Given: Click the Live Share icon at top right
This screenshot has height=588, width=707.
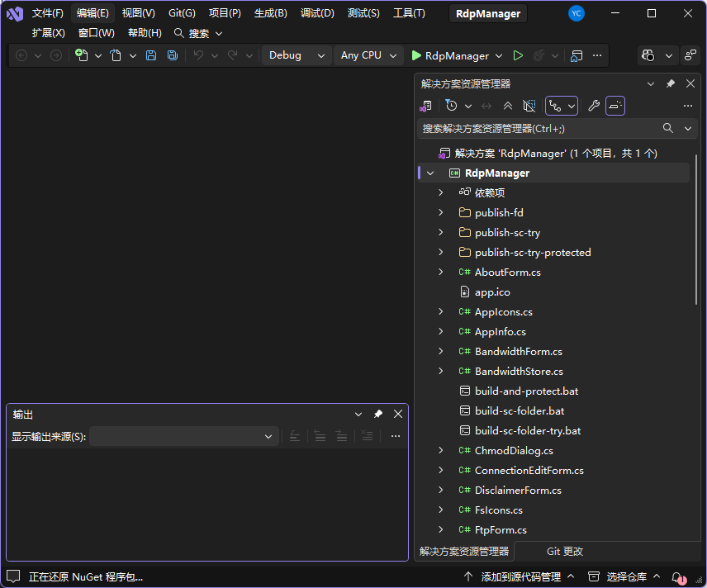Looking at the screenshot, I should pos(690,55).
